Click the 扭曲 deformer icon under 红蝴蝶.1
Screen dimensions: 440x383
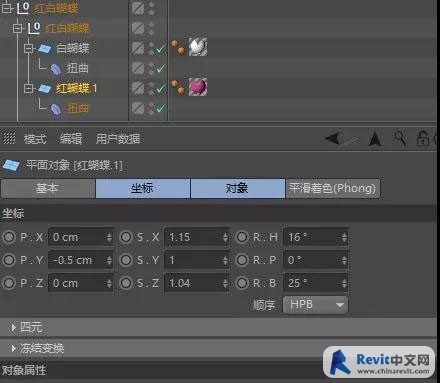56,109
